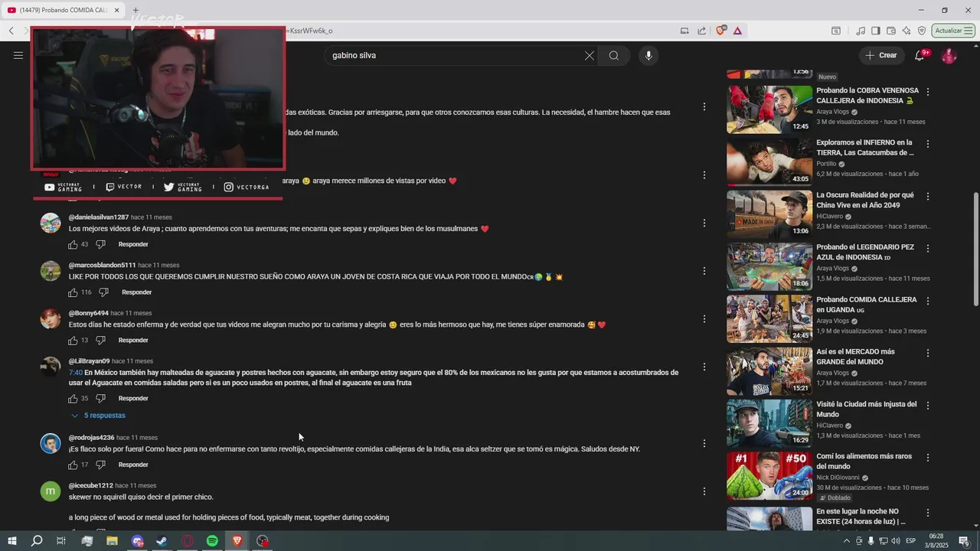Open Visité la Ciudad más Injusta video title
Screen dimensions: 980x551
tap(866, 409)
